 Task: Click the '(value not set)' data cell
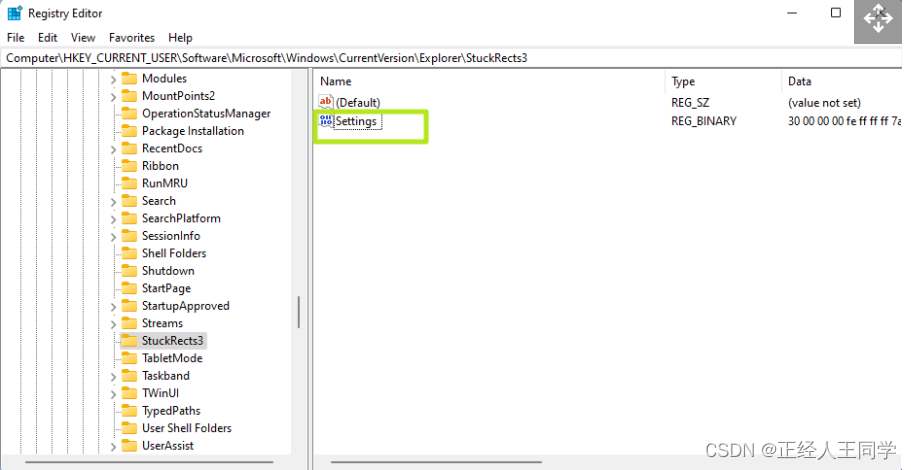(824, 103)
